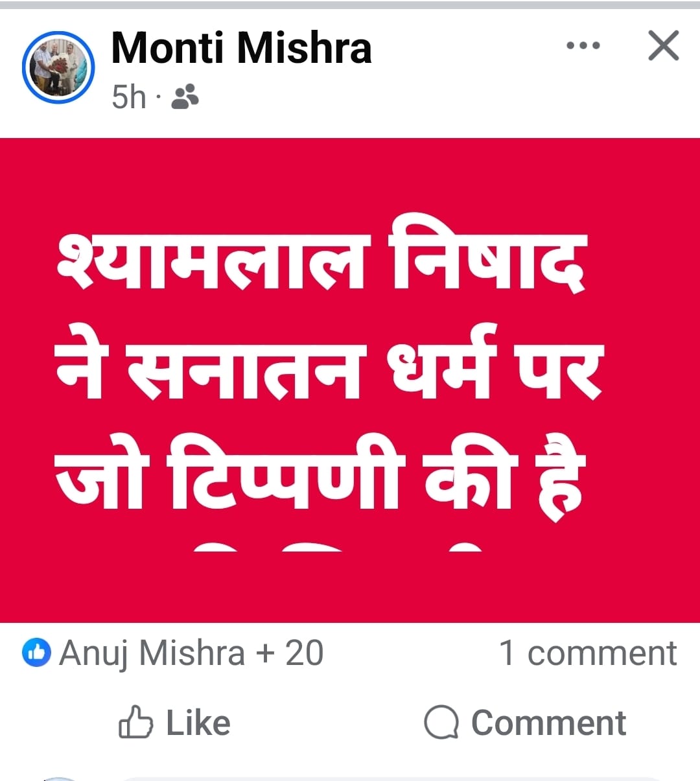
Task: Click the friends audience icon beside 5h
Action: [185, 97]
